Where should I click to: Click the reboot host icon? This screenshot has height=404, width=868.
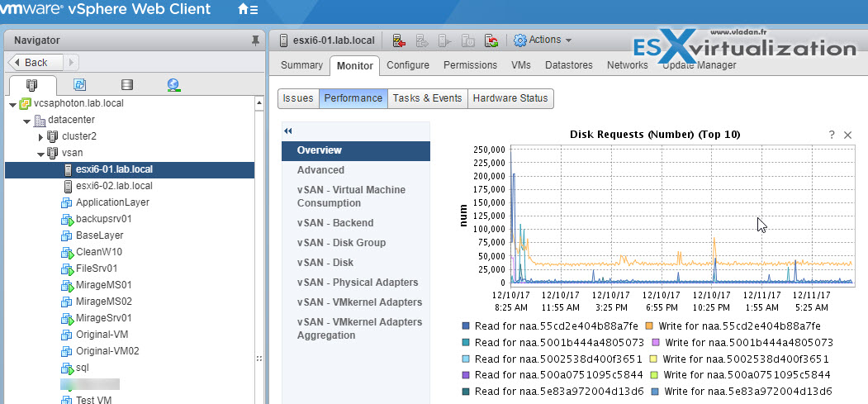click(x=491, y=40)
